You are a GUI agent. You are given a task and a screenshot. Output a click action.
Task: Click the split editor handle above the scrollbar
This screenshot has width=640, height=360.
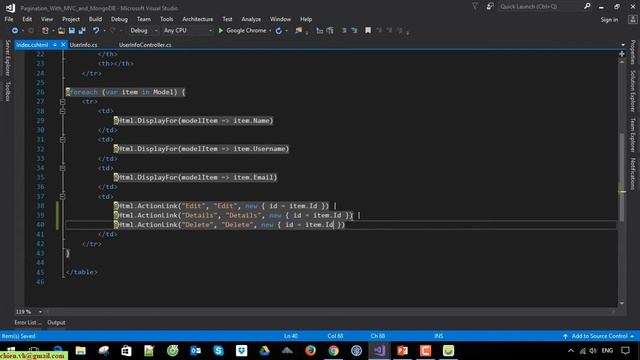(x=622, y=54)
